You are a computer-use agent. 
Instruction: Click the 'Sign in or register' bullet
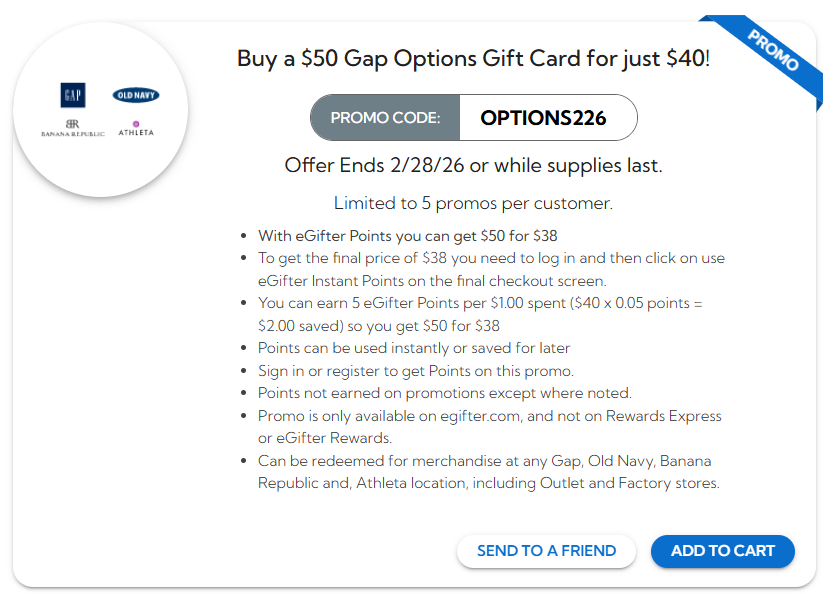tap(415, 370)
